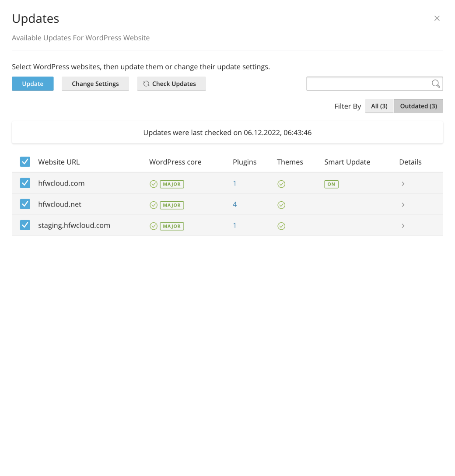455x476 pixels.
Task: Click the refresh icon inside Check Updates
Action: pos(146,84)
